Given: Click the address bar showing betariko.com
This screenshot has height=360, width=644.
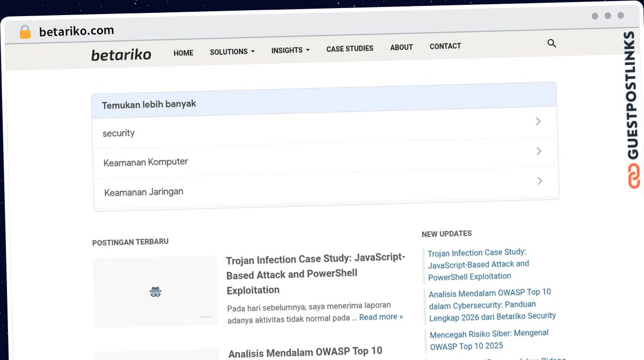Looking at the screenshot, I should [x=76, y=31].
